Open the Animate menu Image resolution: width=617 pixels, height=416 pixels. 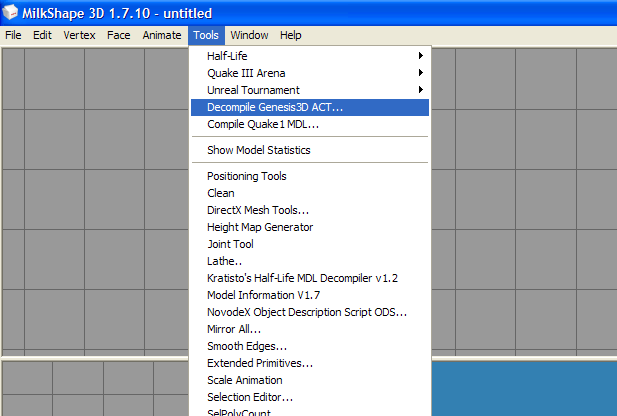click(x=162, y=35)
